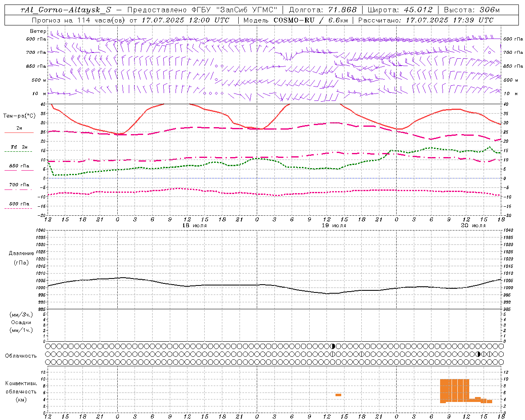Click the Модель COSMO-RU / 6.6км label
Viewport: 525px width, 420px height.
[295, 20]
